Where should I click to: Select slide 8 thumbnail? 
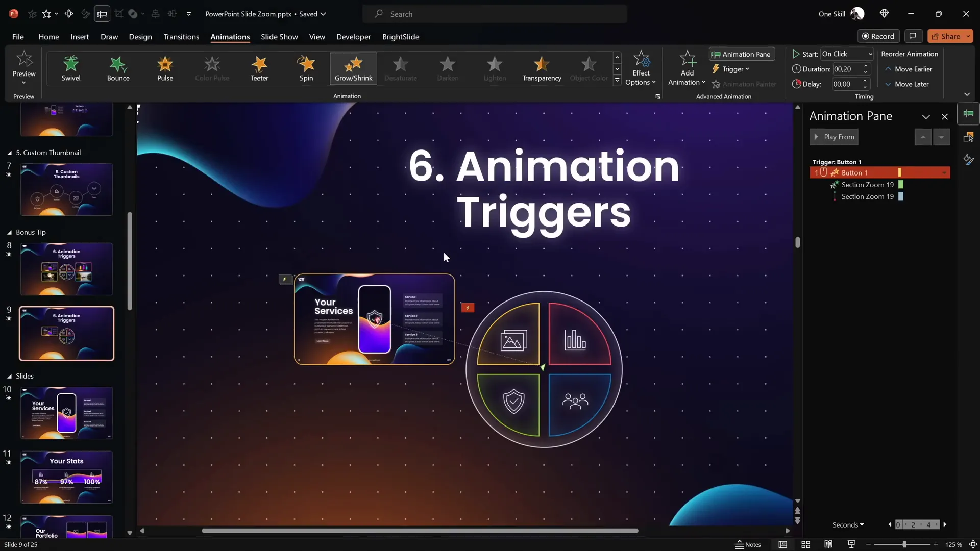point(66,269)
